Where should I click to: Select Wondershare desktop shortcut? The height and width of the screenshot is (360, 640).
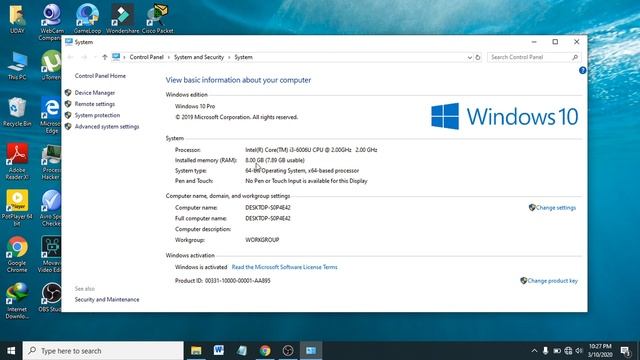[x=122, y=19]
